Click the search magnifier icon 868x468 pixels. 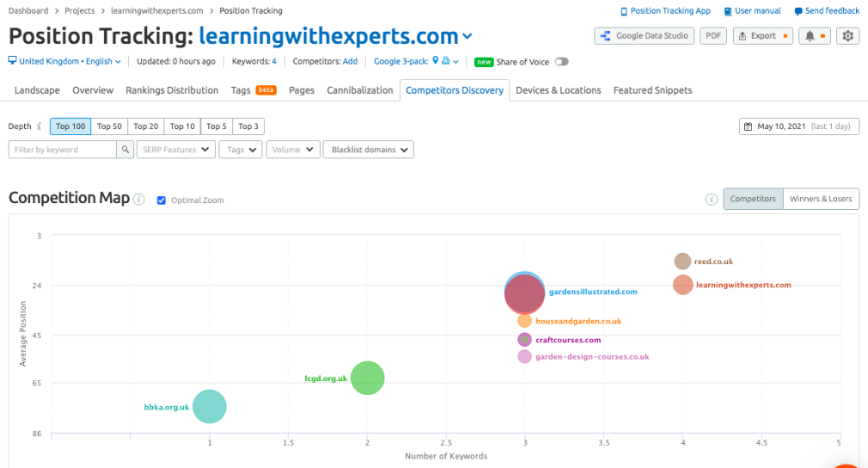click(x=125, y=150)
